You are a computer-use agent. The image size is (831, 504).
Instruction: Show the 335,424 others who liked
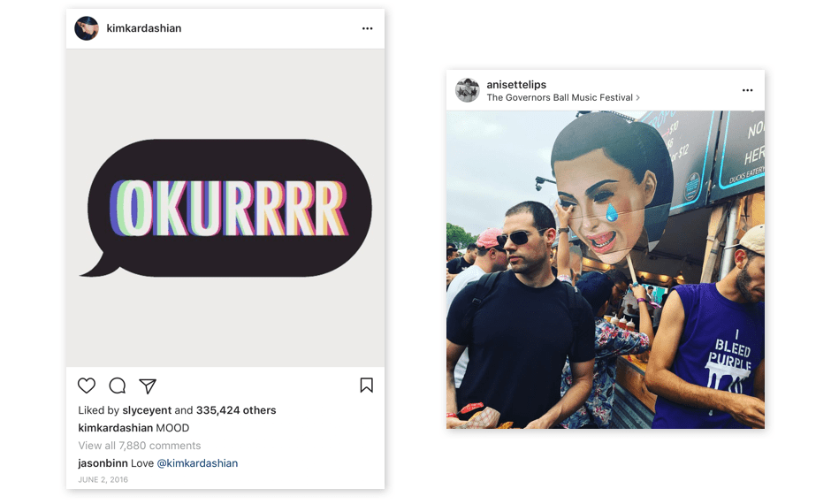(x=236, y=410)
